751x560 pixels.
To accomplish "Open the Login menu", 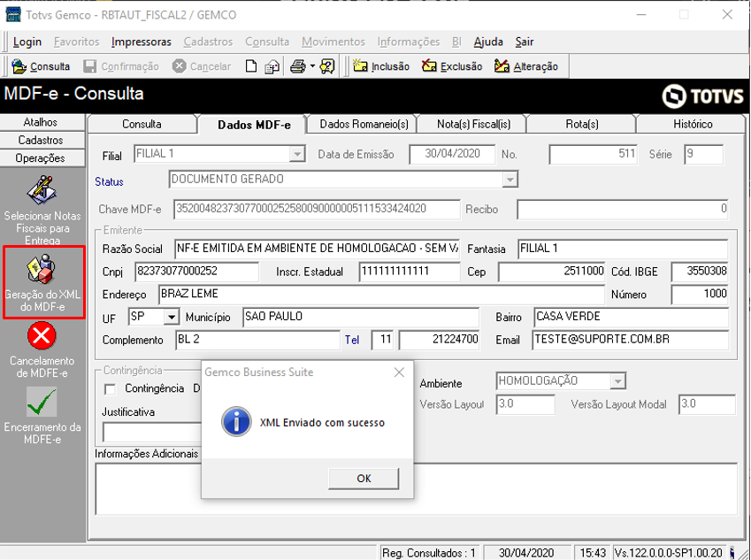I will tap(27, 42).
